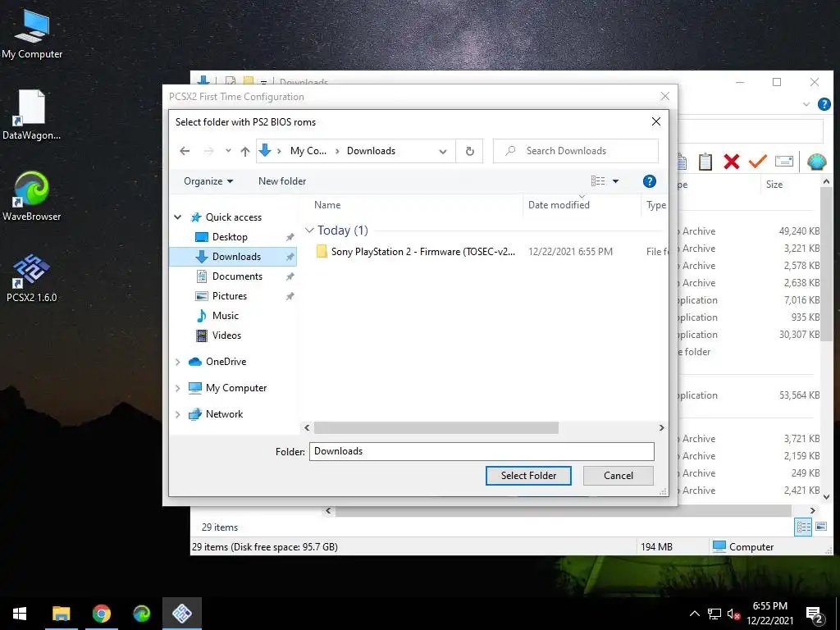The width and height of the screenshot is (840, 630).
Task: Confirm with Select Folder button
Action: click(x=528, y=476)
